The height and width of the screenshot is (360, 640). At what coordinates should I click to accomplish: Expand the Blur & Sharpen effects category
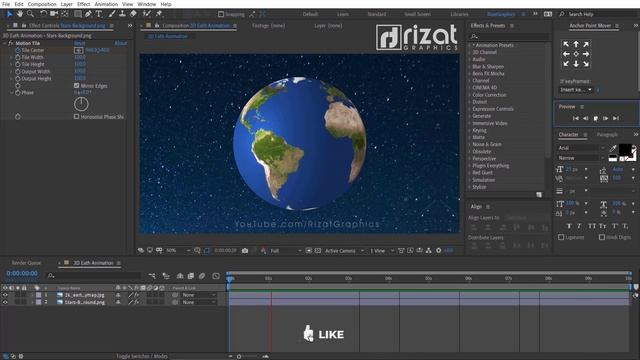(x=469, y=67)
